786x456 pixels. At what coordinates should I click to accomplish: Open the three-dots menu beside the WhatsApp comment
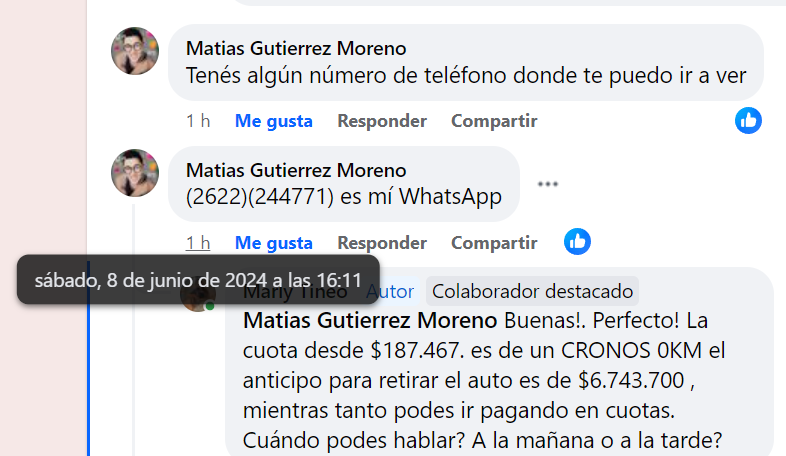(548, 184)
